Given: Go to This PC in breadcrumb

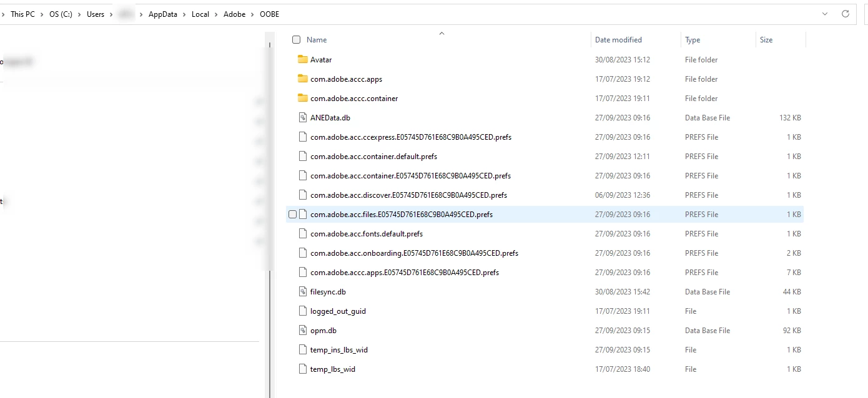Looking at the screenshot, I should coord(22,14).
